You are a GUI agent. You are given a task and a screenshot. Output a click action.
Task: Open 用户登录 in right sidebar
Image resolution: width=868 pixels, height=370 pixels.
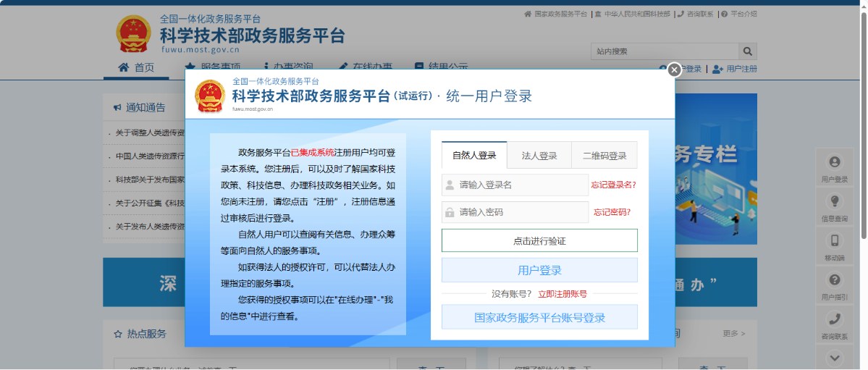click(x=834, y=168)
